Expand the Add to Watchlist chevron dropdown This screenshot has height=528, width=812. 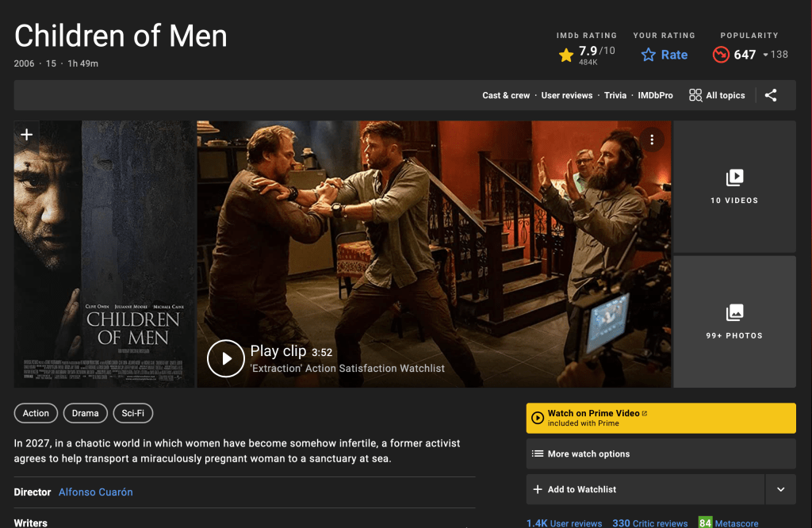[x=780, y=490]
